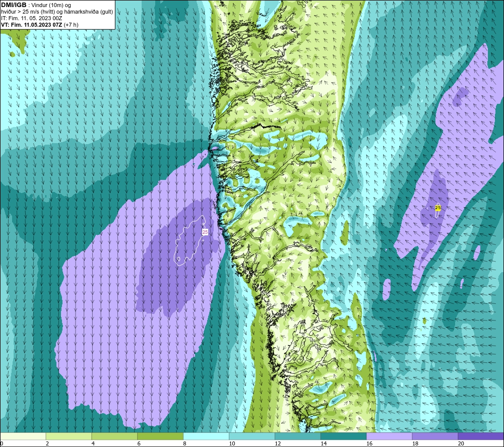Click the 14–16 m/s dark teal swatch
This screenshot has width=504, height=447.
pyautogui.click(x=344, y=436)
